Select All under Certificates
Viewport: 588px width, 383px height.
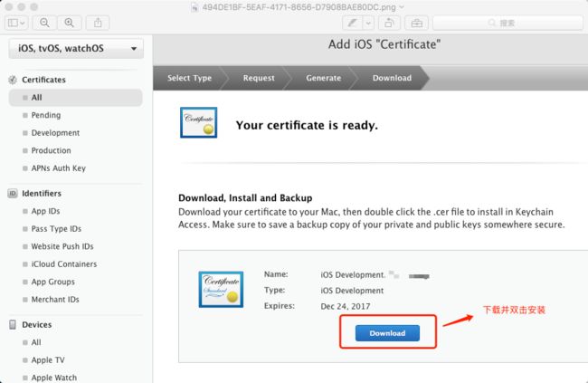[75, 98]
